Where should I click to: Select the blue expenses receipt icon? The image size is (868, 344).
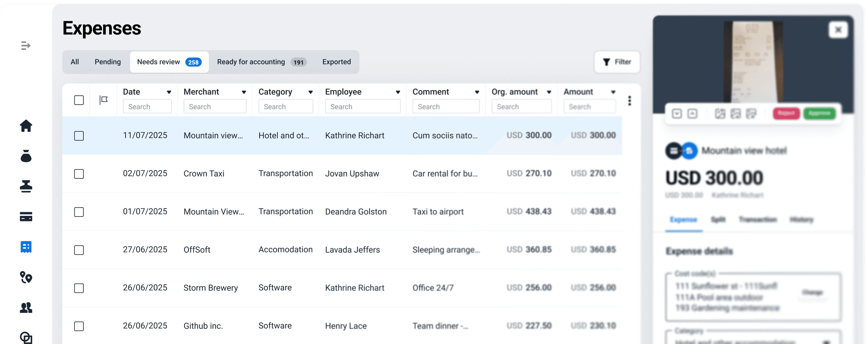click(26, 247)
